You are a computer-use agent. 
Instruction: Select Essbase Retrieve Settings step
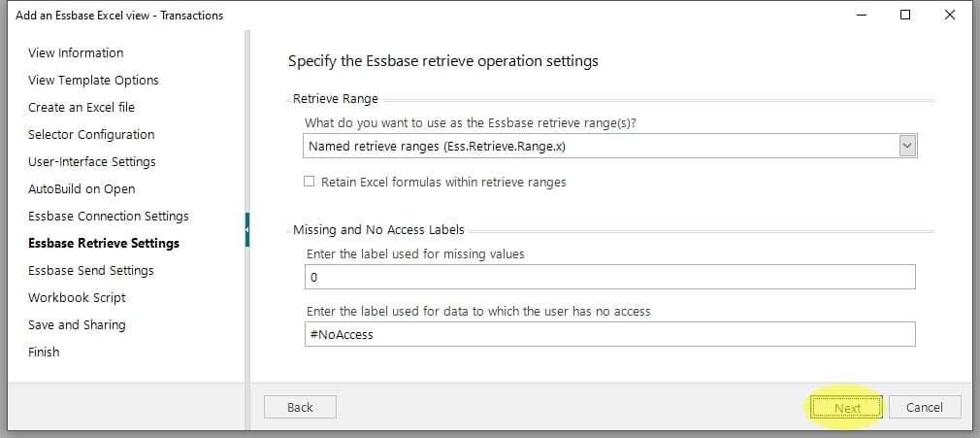click(104, 243)
